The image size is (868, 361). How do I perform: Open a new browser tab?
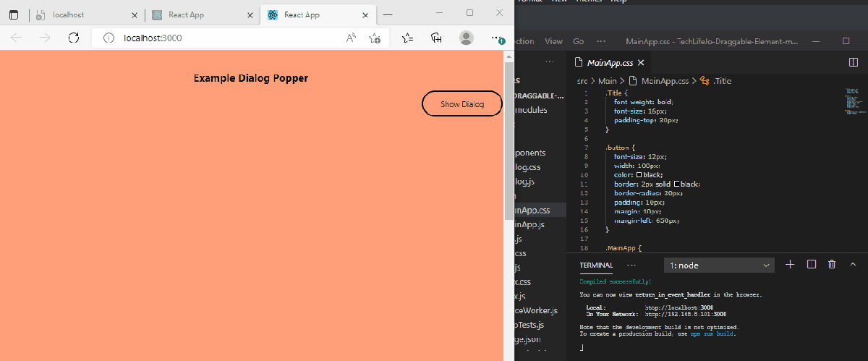(x=388, y=14)
